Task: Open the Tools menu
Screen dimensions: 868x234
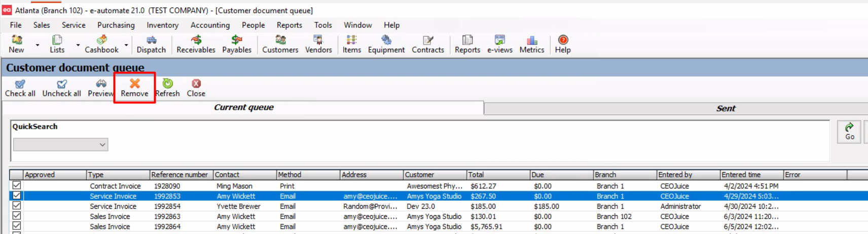Action: pos(323,25)
